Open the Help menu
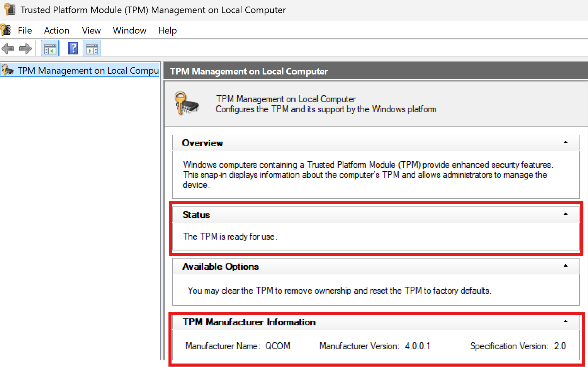This screenshot has width=588, height=367. 167,30
